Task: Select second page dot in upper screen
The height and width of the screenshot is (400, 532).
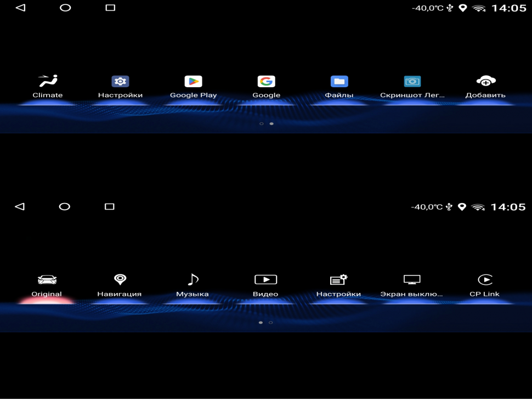Action: [271, 123]
